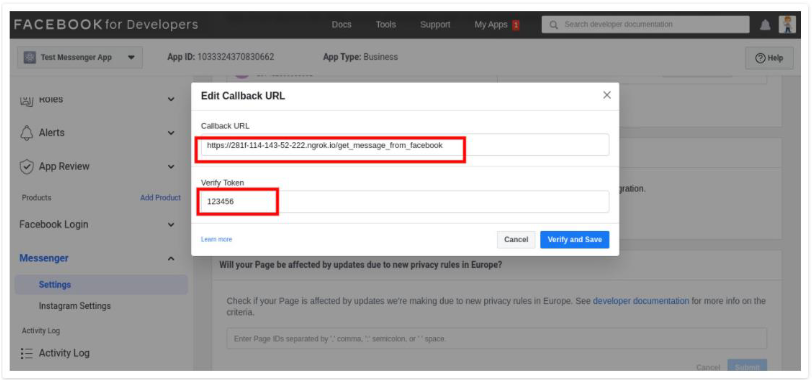The height and width of the screenshot is (380, 812).
Task: Click the Callback URL input field
Action: tap(405, 145)
